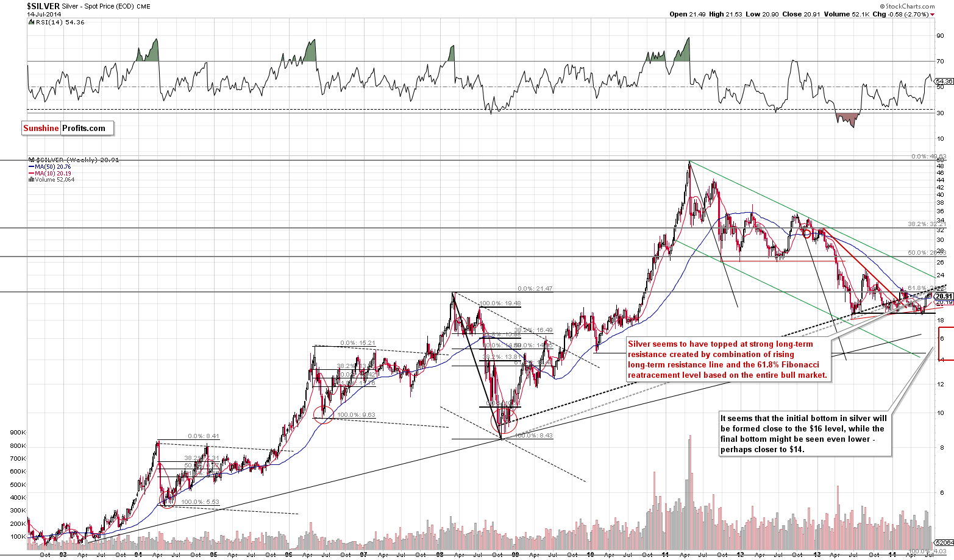The image size is (954, 560).
Task: Click the red MA(10) line swatch
Action: tap(31, 173)
